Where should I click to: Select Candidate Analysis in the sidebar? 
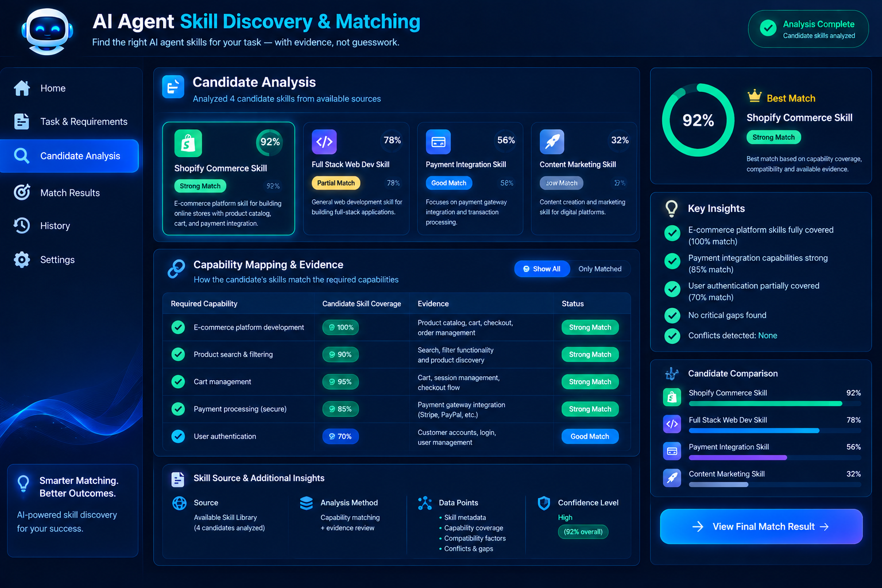click(69, 156)
